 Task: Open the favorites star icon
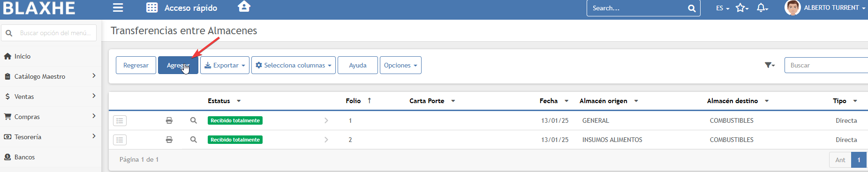[742, 7]
